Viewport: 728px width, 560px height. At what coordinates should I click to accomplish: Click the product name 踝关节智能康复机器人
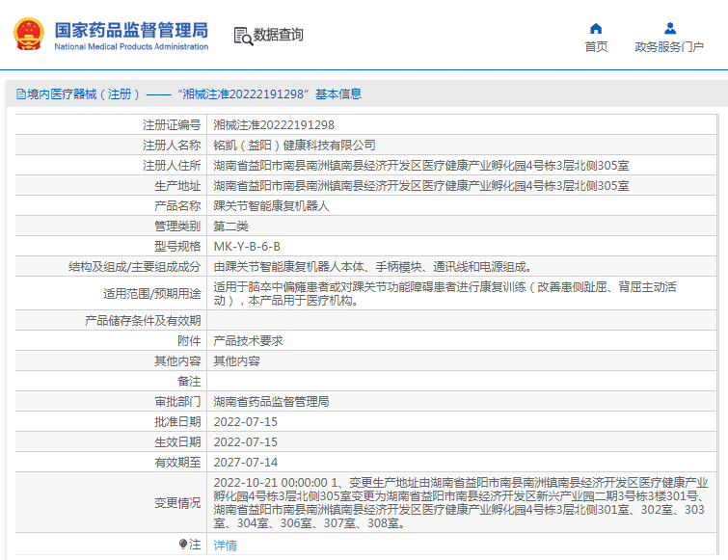coord(271,206)
